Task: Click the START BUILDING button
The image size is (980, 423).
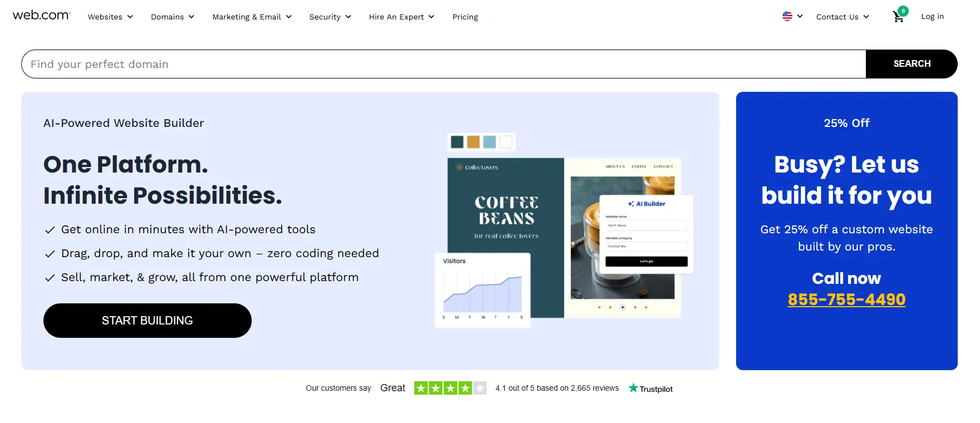Action: tap(148, 321)
